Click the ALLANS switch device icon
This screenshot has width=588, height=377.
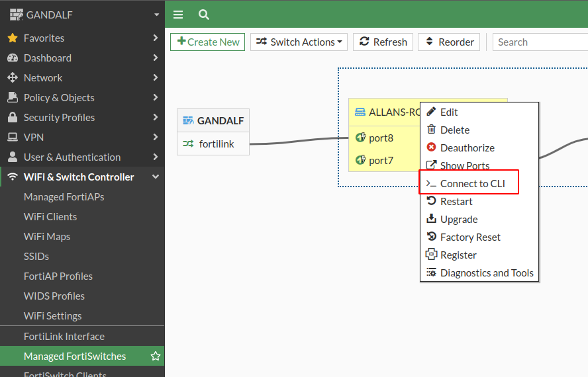pos(360,112)
